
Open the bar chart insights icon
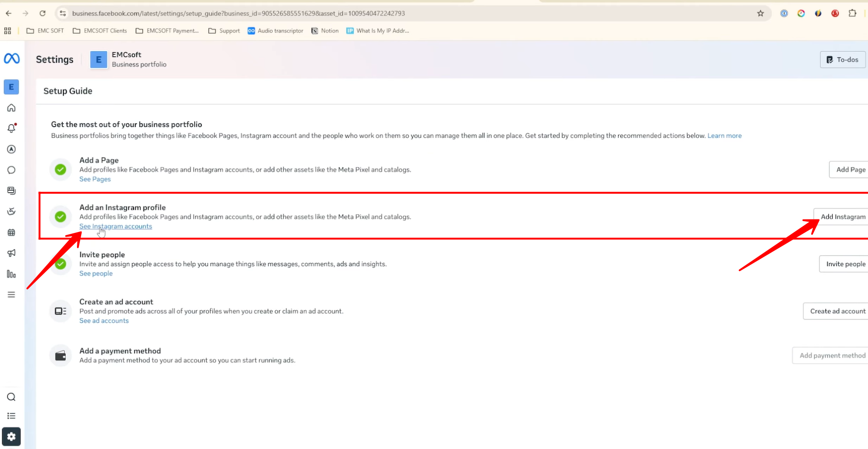[11, 274]
